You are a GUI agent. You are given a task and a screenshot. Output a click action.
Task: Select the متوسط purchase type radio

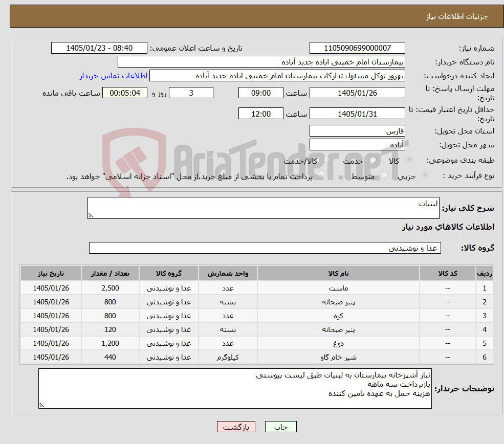point(384,175)
